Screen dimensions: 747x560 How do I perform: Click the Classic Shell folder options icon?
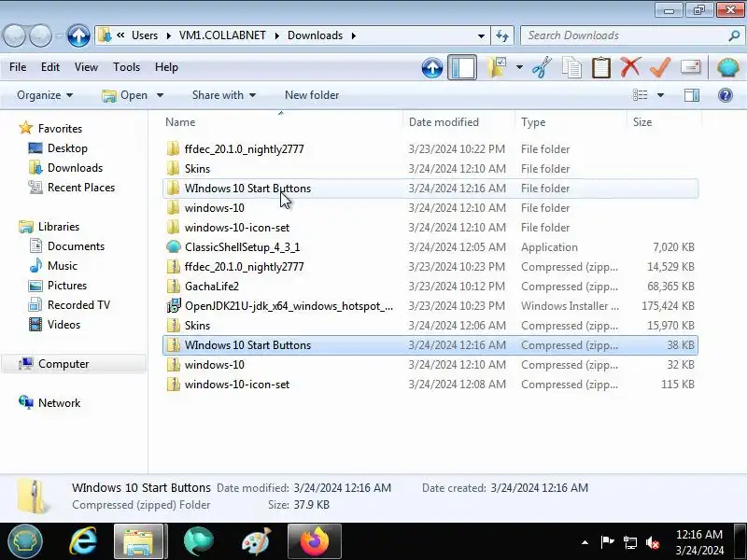click(x=497, y=67)
